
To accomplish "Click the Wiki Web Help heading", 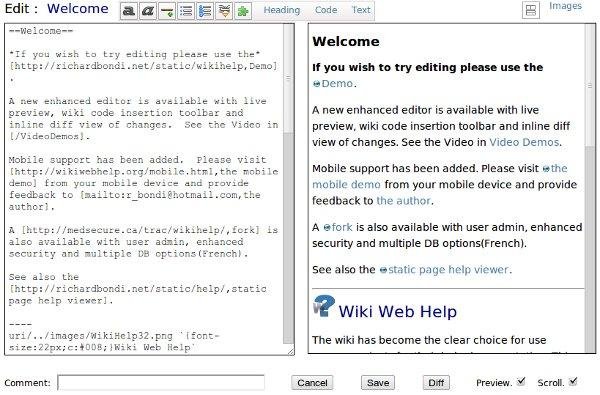I will tap(398, 311).
